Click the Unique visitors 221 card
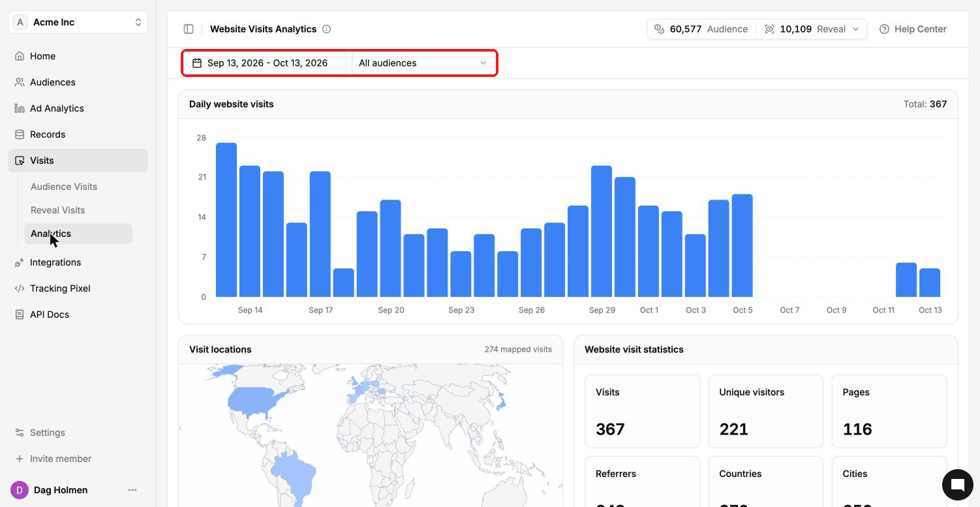Screen dimensions: 980x507 click(766, 411)
